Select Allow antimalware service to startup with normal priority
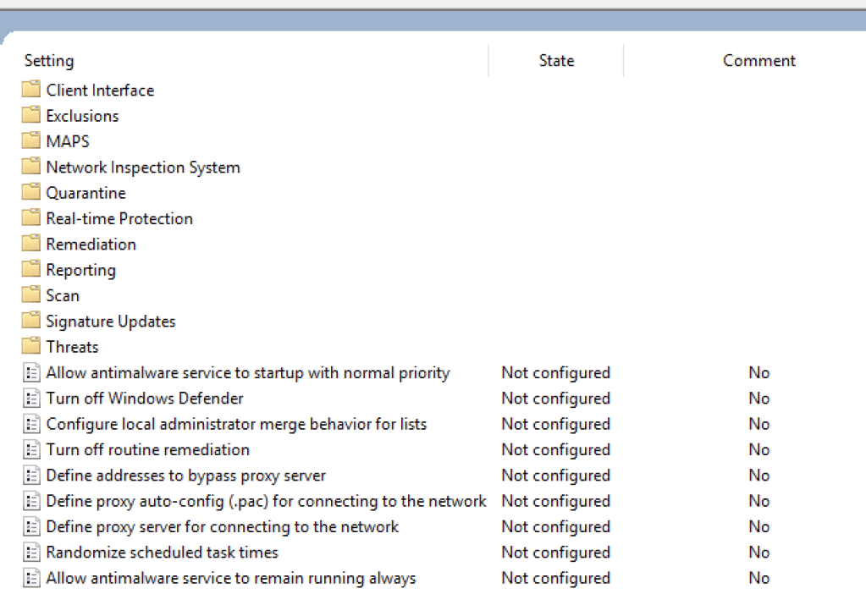 click(247, 373)
